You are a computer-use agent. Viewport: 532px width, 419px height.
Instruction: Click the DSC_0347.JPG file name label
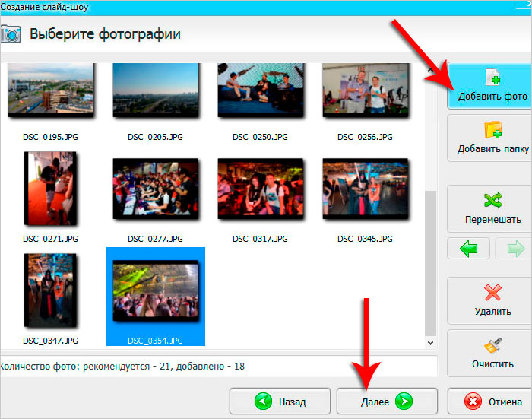[50, 341]
